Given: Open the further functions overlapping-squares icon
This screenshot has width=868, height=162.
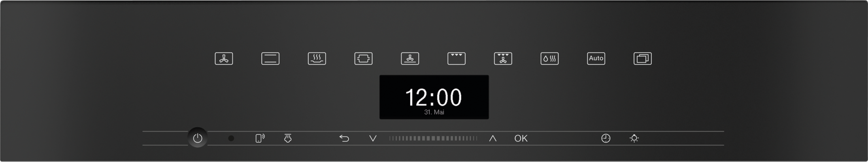Looking at the screenshot, I should coord(643,59).
